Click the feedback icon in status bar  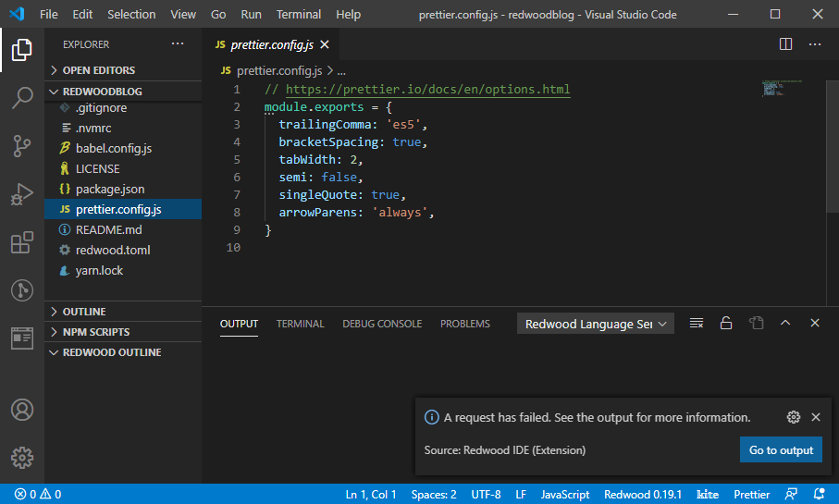tap(791, 494)
